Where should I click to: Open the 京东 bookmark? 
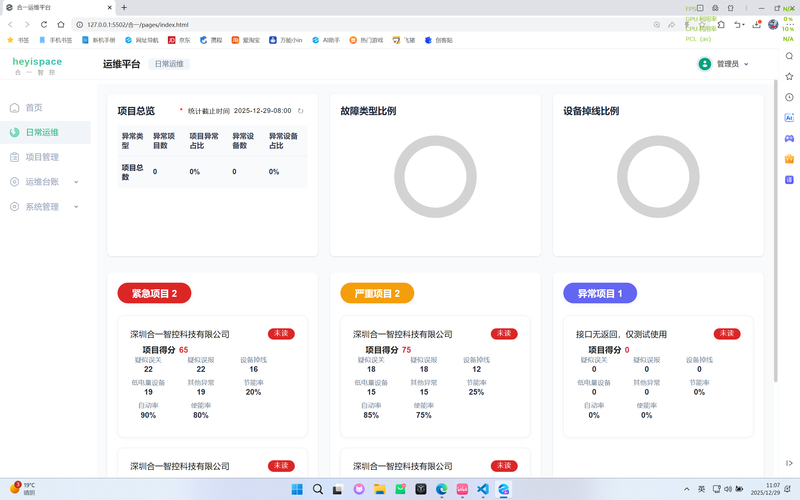click(179, 40)
